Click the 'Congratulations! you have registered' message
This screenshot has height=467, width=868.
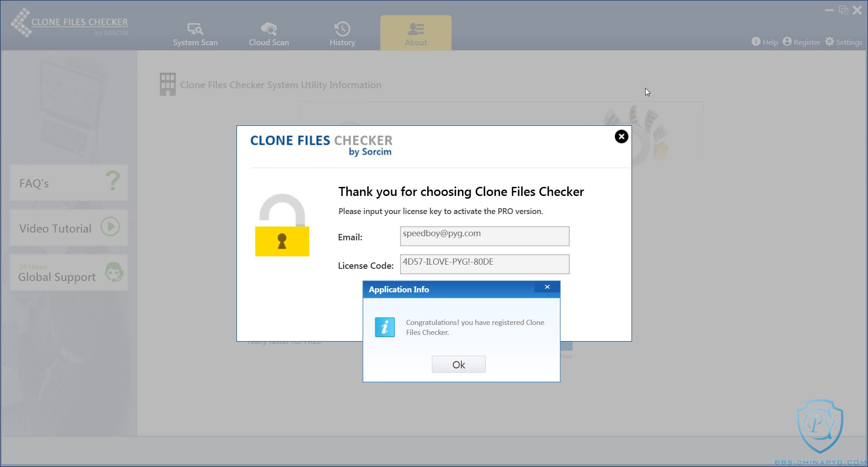pos(475,327)
